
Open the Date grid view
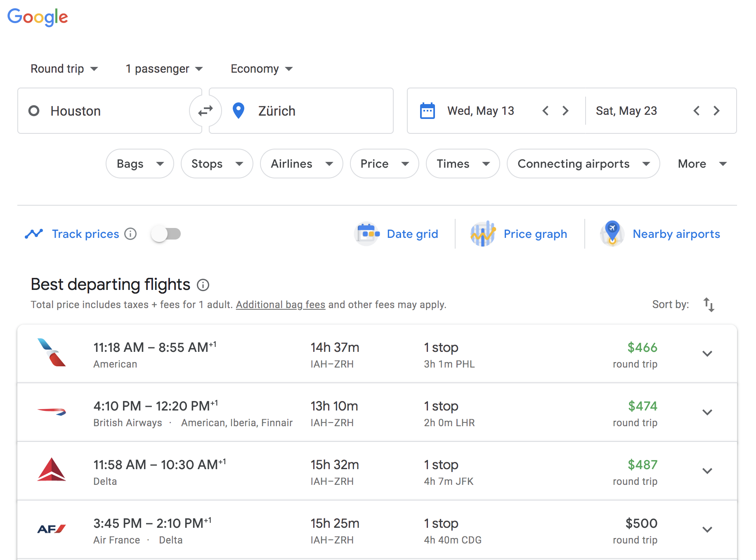point(397,234)
